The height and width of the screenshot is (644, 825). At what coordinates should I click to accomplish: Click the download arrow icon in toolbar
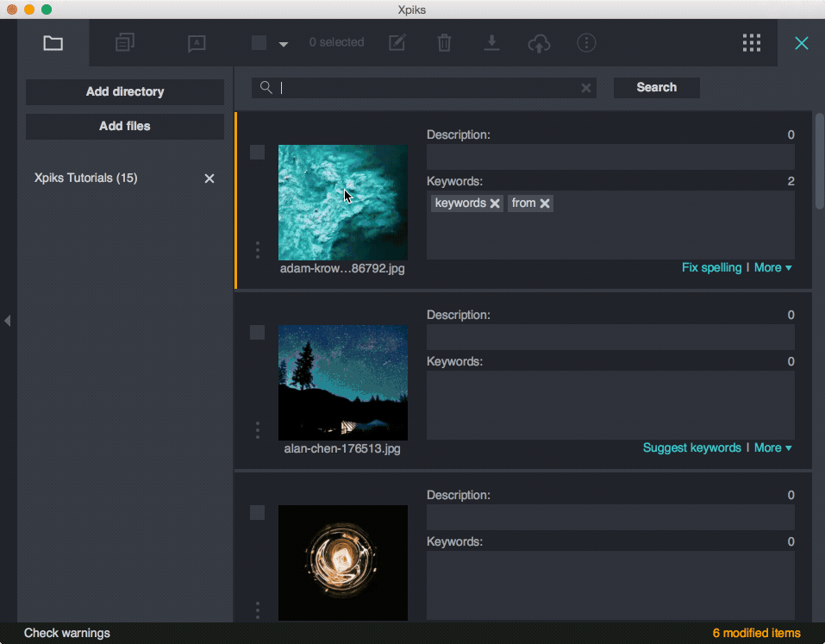[491, 43]
